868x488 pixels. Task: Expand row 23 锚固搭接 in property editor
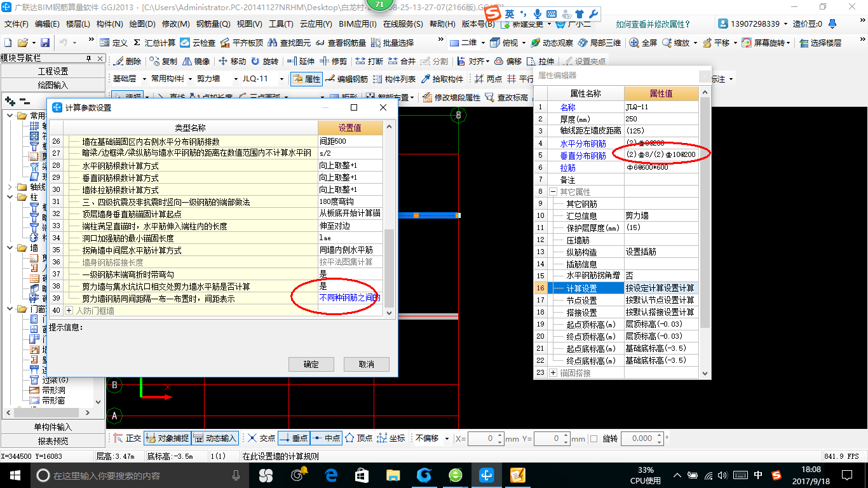click(x=553, y=373)
